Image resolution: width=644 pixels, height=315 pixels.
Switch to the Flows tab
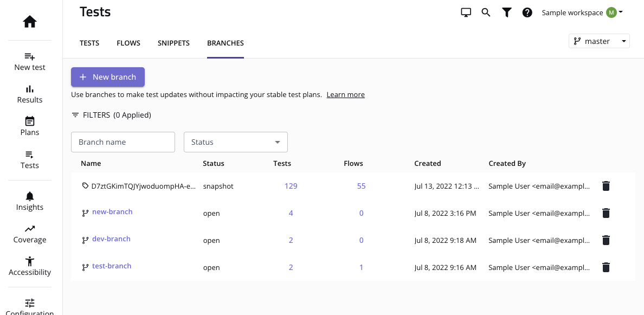tap(128, 43)
